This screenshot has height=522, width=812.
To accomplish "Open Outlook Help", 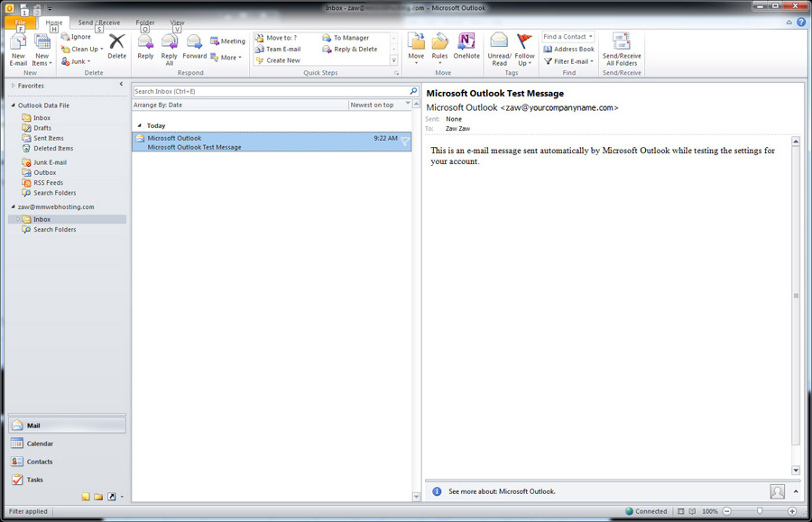I will point(802,23).
